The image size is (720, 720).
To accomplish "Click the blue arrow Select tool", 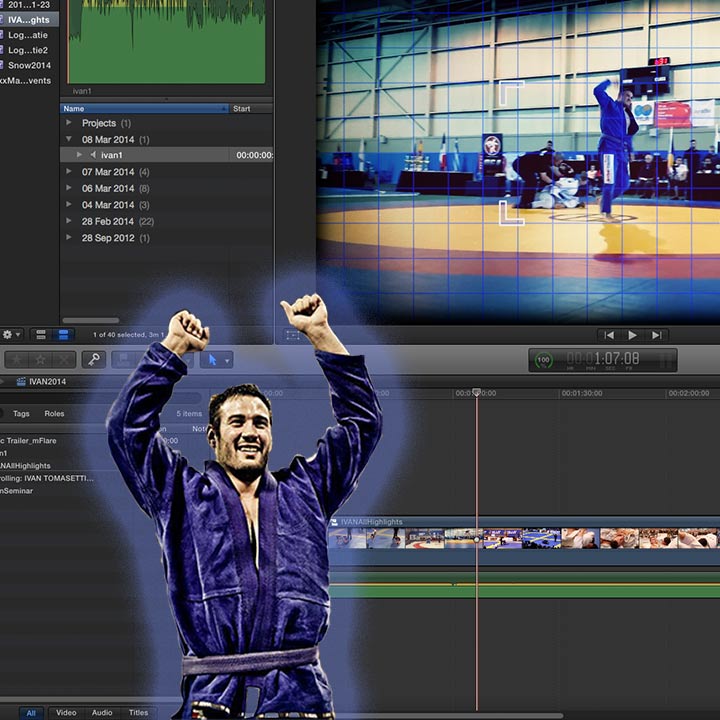I will click(x=212, y=360).
